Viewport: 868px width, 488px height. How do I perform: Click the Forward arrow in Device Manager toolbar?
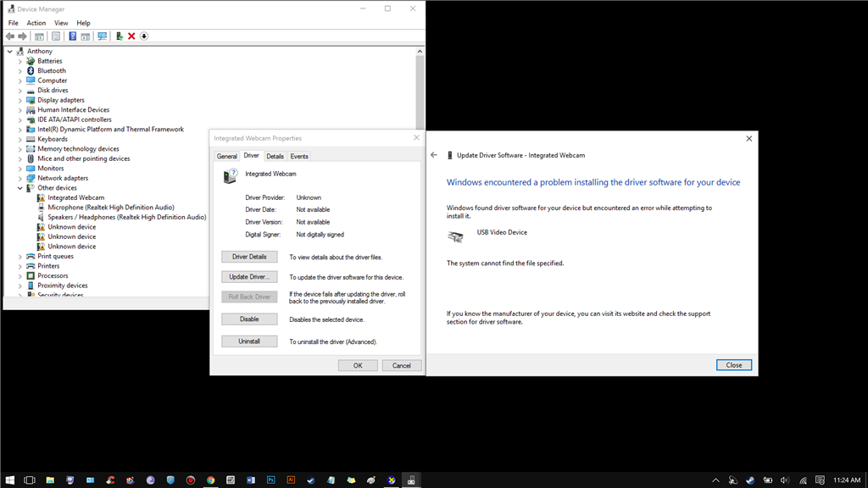tap(22, 36)
